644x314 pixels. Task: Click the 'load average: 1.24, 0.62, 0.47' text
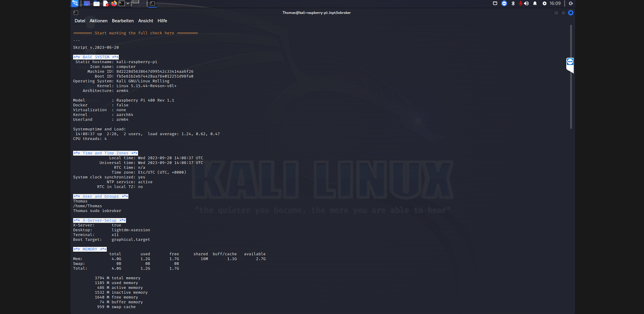184,134
